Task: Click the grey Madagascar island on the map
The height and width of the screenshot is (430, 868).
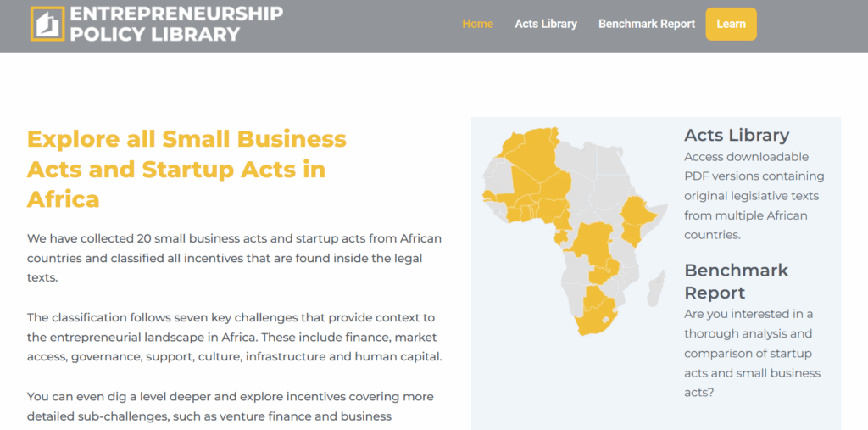Action: pos(656,288)
